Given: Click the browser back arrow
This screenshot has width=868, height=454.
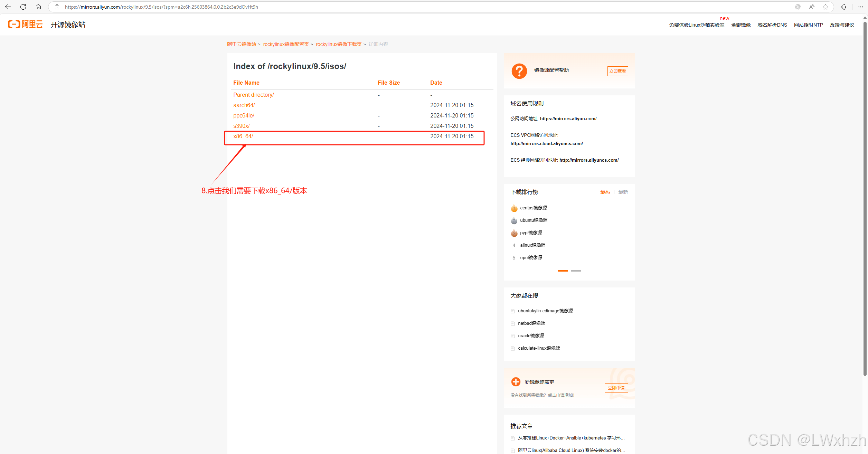Looking at the screenshot, I should (8, 7).
